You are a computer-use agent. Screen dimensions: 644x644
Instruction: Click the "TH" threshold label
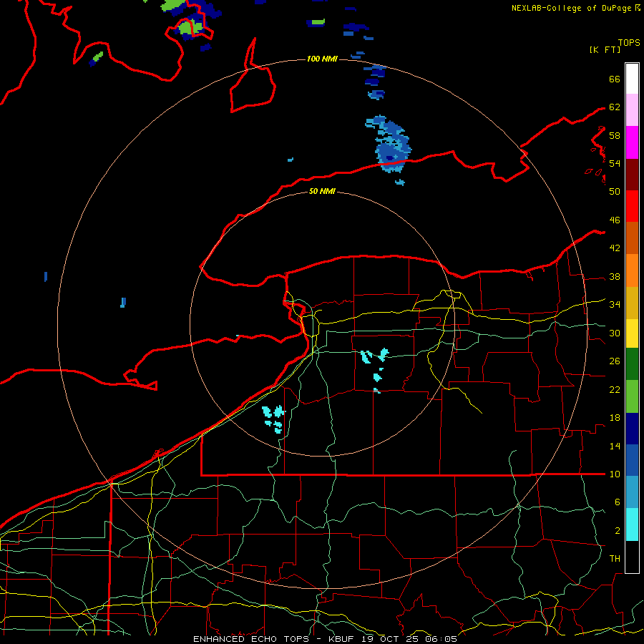pos(615,559)
